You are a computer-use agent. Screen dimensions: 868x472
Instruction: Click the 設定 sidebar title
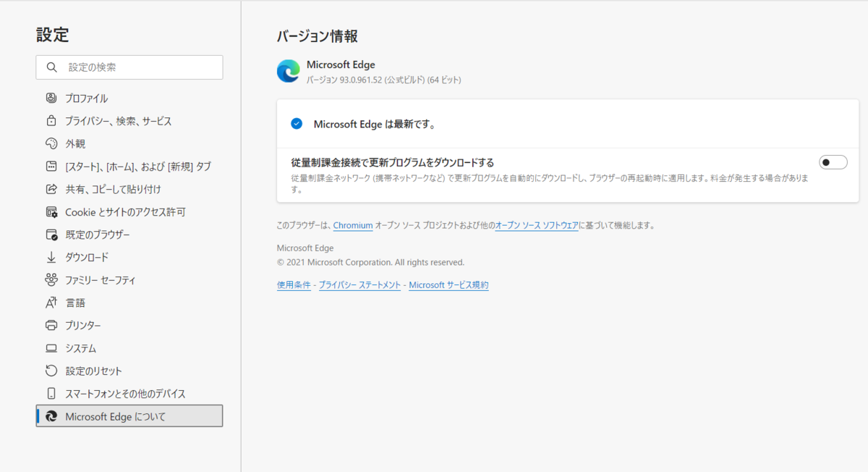click(52, 34)
